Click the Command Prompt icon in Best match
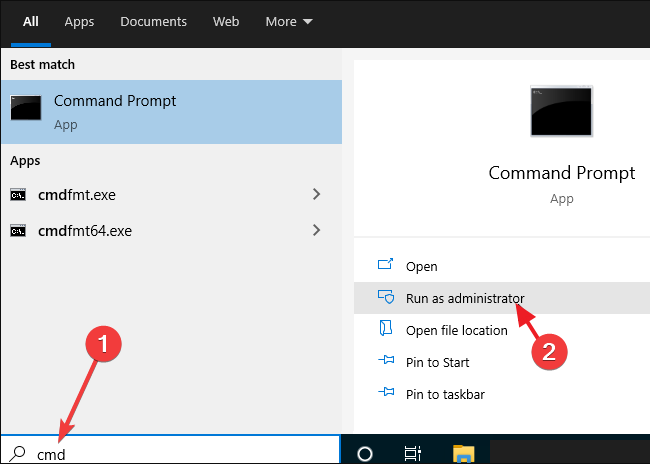650x464 pixels. [x=26, y=109]
